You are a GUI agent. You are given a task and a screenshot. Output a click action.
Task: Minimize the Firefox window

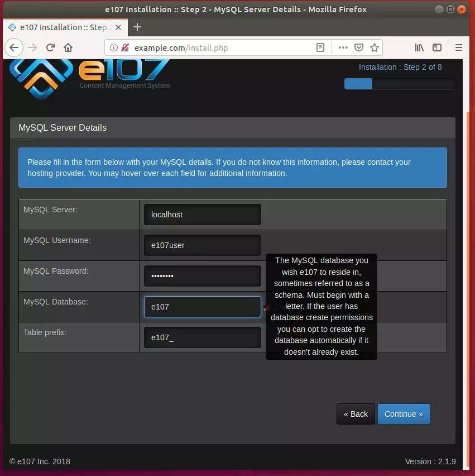(x=439, y=9)
